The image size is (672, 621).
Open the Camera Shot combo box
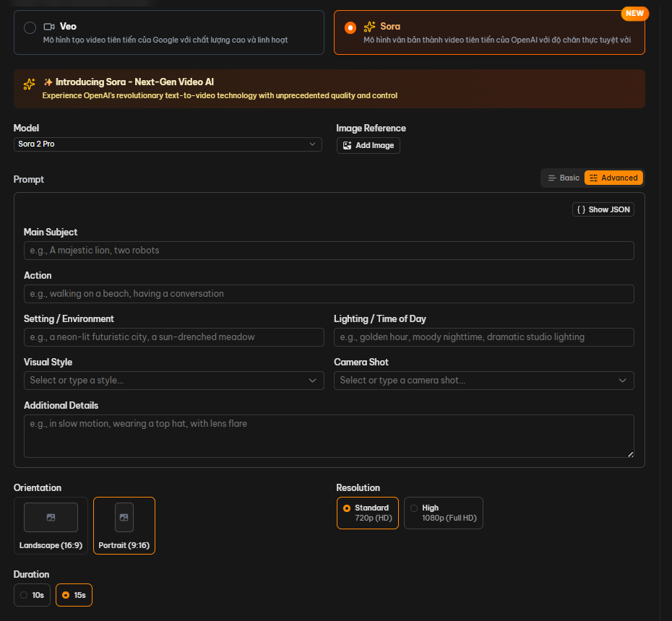coord(484,381)
